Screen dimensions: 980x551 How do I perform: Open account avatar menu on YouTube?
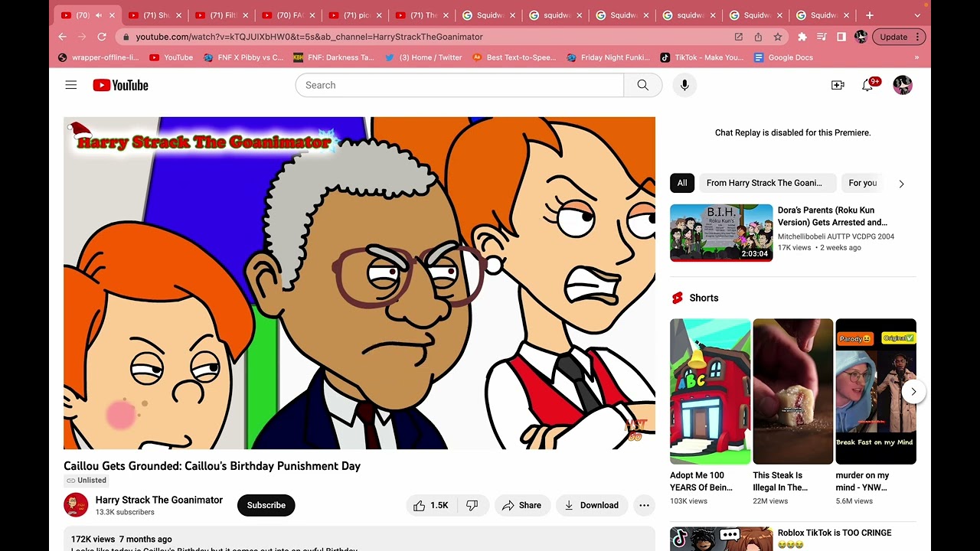tap(903, 85)
